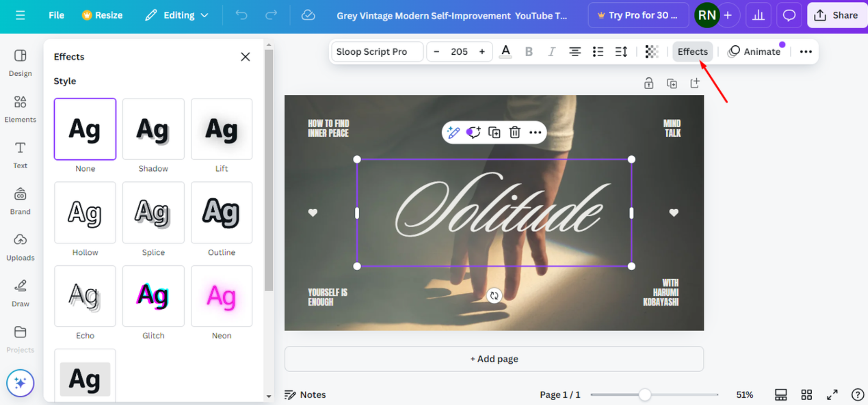The image size is (868, 405).
Task: Open the toolbar overflow menu with three dots
Action: click(805, 51)
